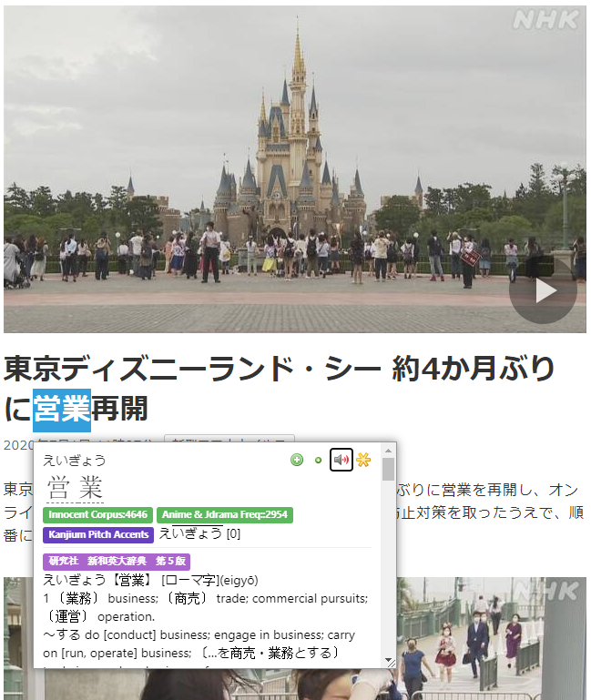Click the Kanjium Pitch Accents tag
591x700 pixels.
[x=98, y=535]
